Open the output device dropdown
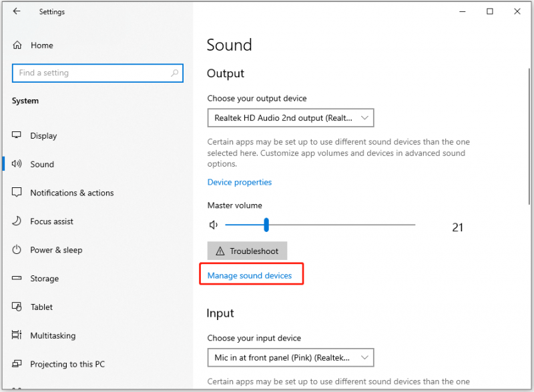 pyautogui.click(x=290, y=118)
